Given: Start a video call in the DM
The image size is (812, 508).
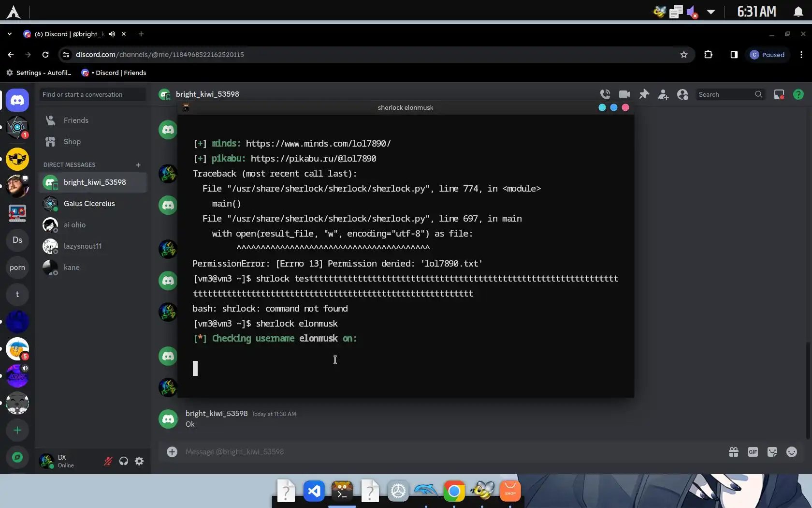Looking at the screenshot, I should (x=624, y=94).
